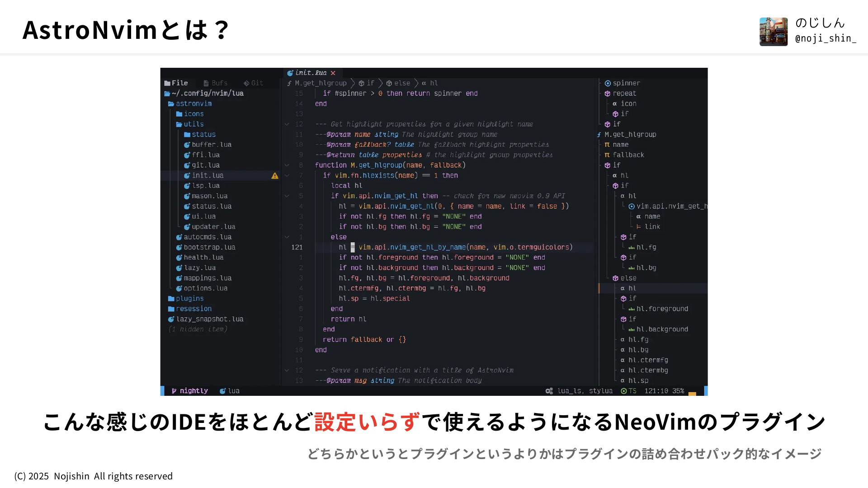This screenshot has height=488, width=868.
Task: Click the gear icon next to lua_ls
Action: (x=549, y=391)
